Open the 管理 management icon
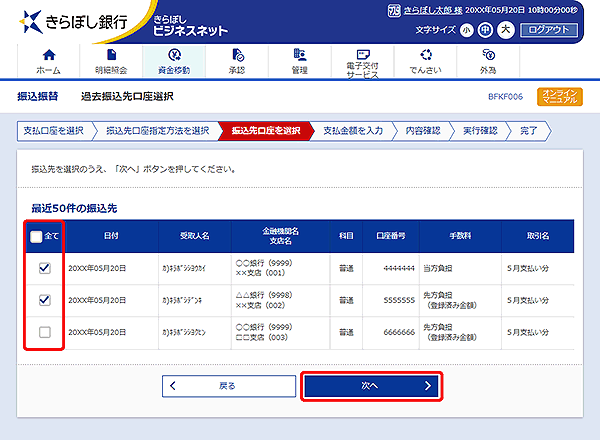 coord(300,60)
